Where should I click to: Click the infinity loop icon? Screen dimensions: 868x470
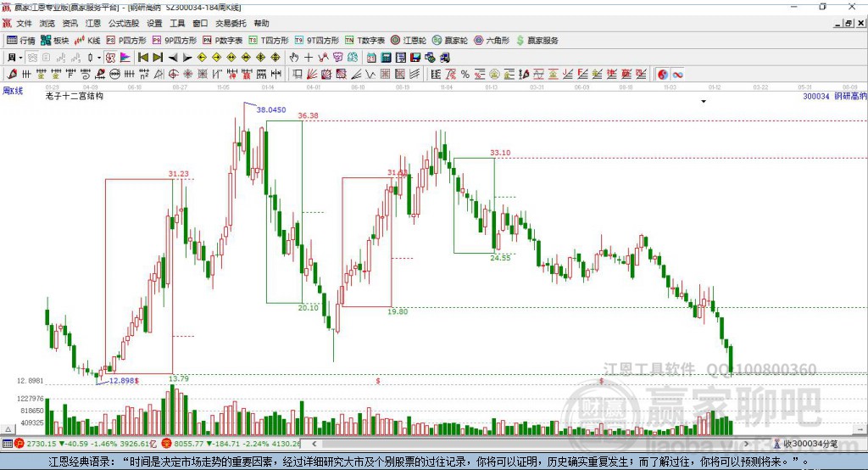click(677, 74)
